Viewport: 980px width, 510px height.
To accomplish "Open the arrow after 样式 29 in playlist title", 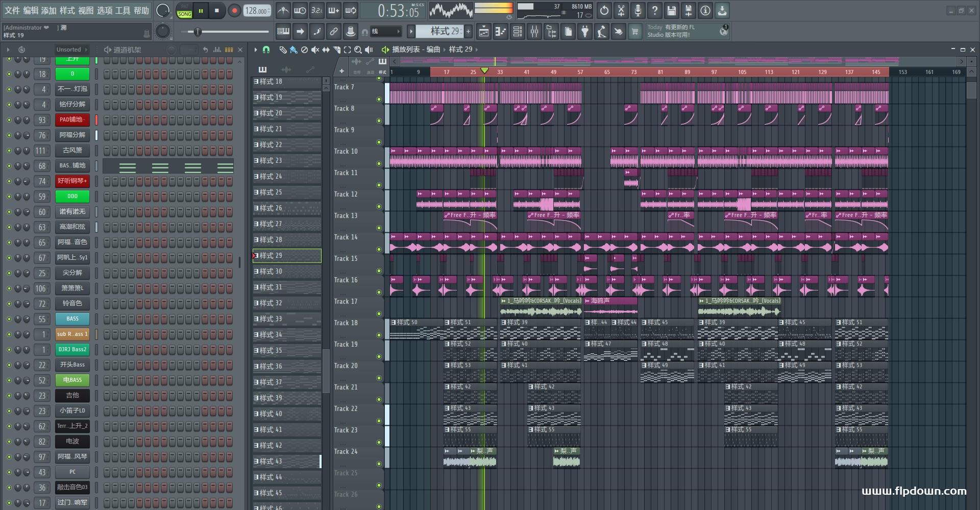I will pos(477,50).
